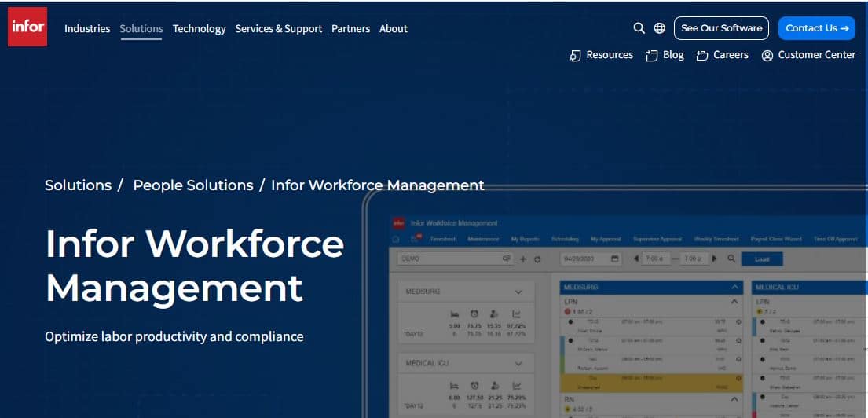Viewport: 868px width, 418px height.
Task: Open the Services & Support menu
Action: (x=278, y=29)
